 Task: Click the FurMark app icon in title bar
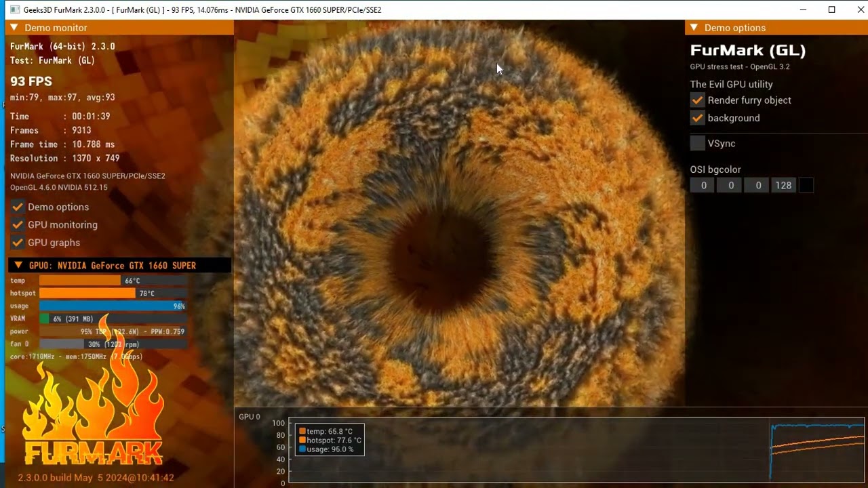tap(14, 9)
